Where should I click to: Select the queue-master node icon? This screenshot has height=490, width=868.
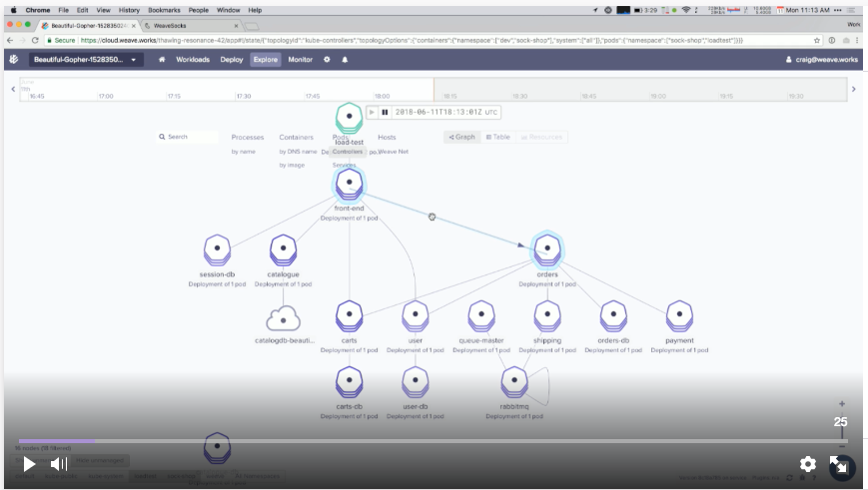(481, 315)
